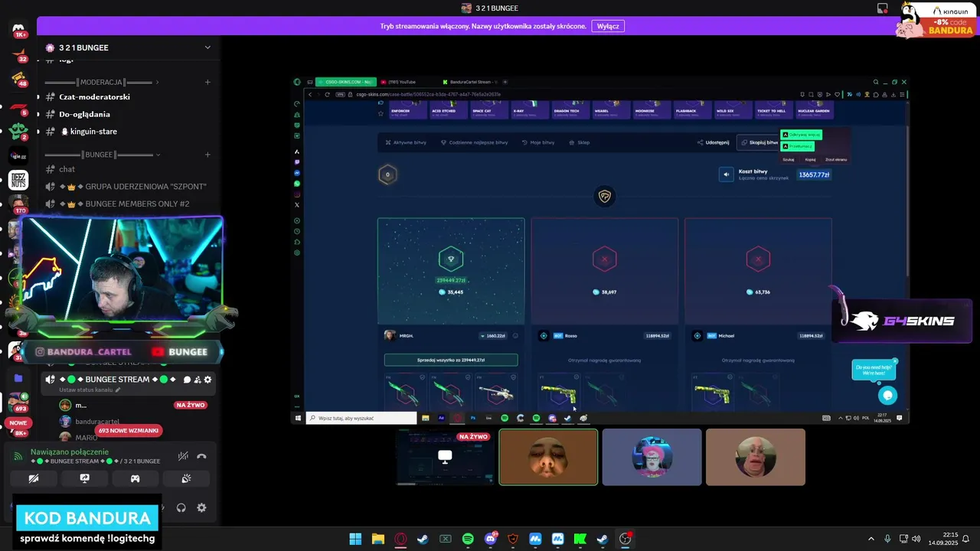Open the voice activity game controller button

point(135,478)
